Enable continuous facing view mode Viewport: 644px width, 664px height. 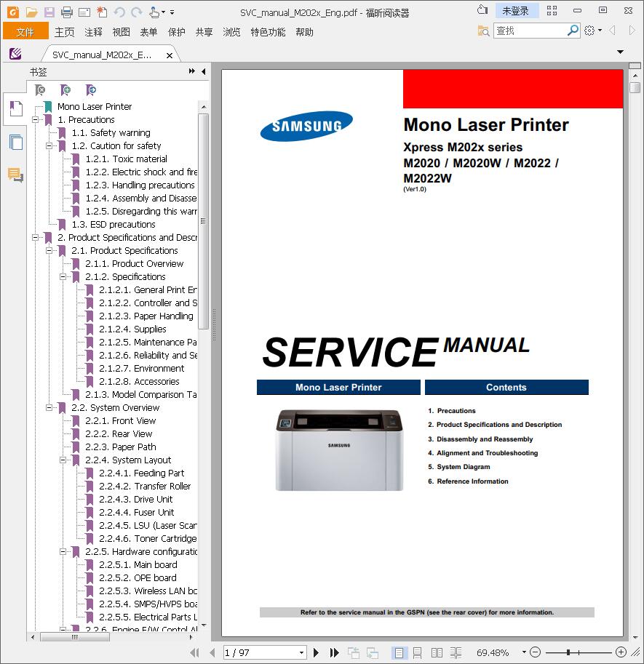pyautogui.click(x=456, y=652)
